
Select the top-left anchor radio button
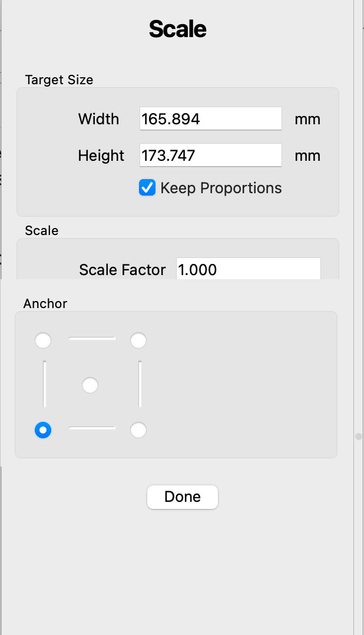[43, 340]
